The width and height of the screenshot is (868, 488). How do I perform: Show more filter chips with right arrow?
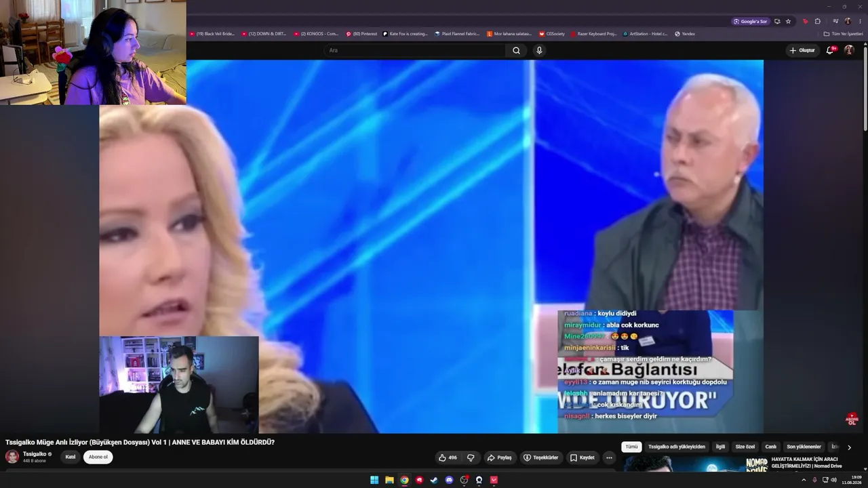pos(849,447)
